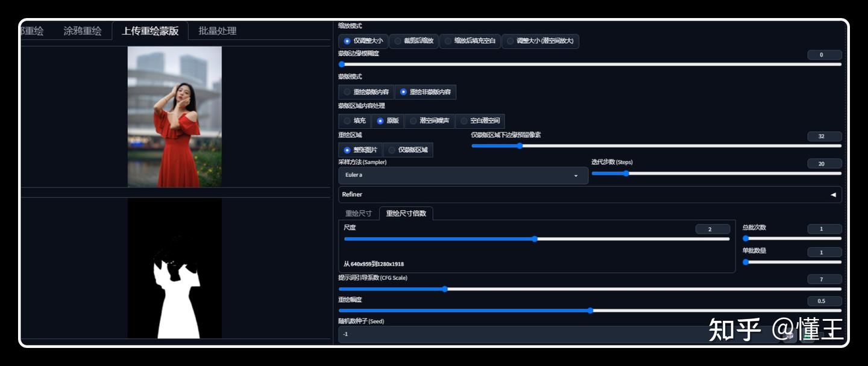Choose the 潜空间噪声 option
The width and height of the screenshot is (868, 366).
[436, 120]
